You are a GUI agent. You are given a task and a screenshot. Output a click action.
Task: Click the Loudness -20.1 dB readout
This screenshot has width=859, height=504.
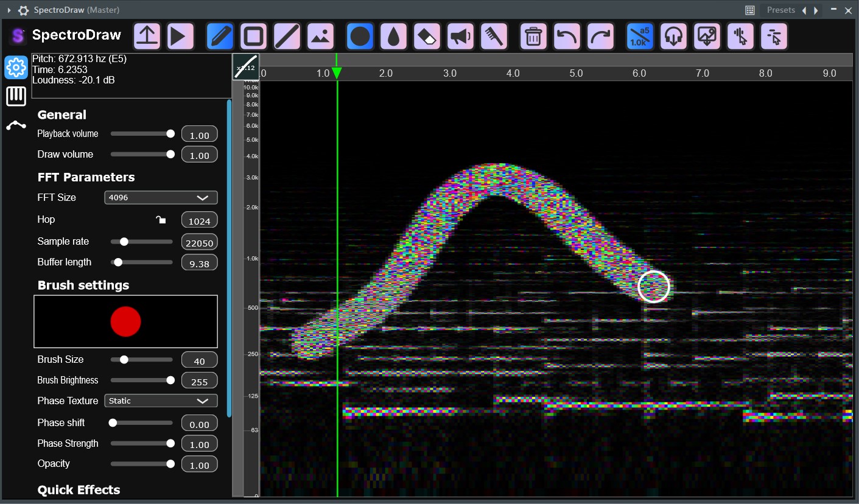coord(73,80)
